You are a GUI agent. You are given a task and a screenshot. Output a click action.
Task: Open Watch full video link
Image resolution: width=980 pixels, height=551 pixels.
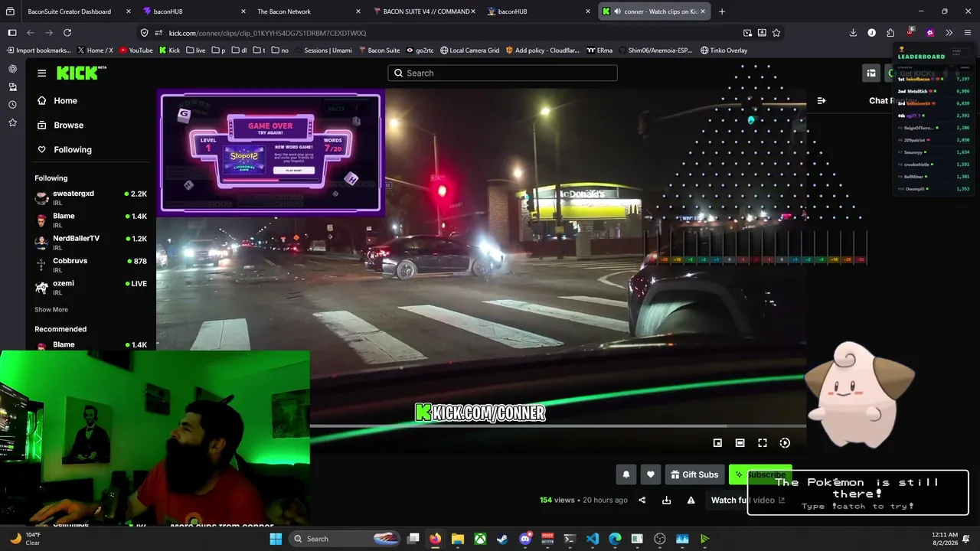pos(747,500)
